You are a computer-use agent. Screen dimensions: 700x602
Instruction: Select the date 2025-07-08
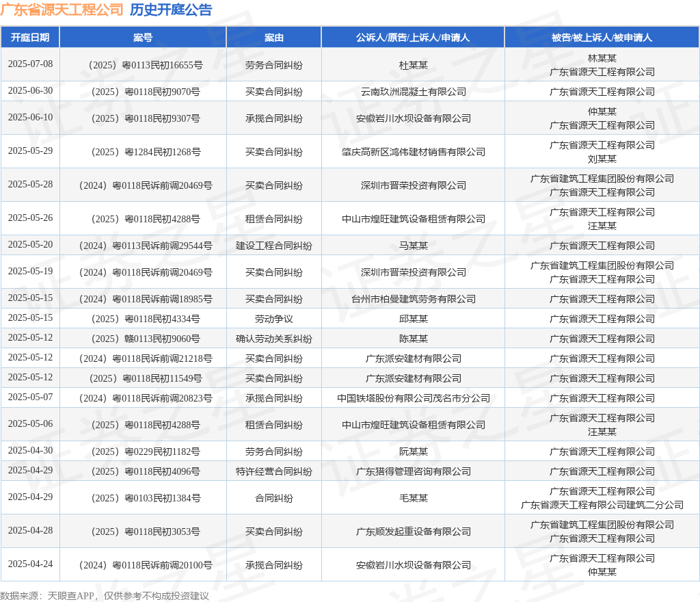click(x=30, y=64)
